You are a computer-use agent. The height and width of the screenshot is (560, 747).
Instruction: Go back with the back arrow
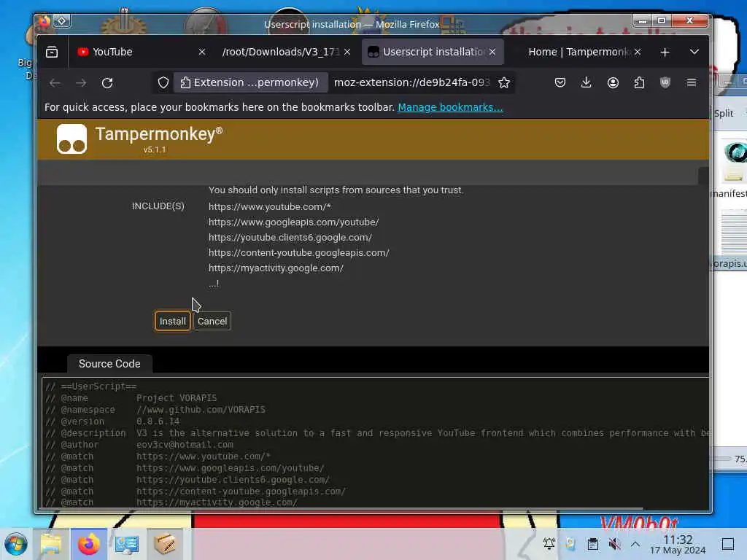tap(55, 83)
